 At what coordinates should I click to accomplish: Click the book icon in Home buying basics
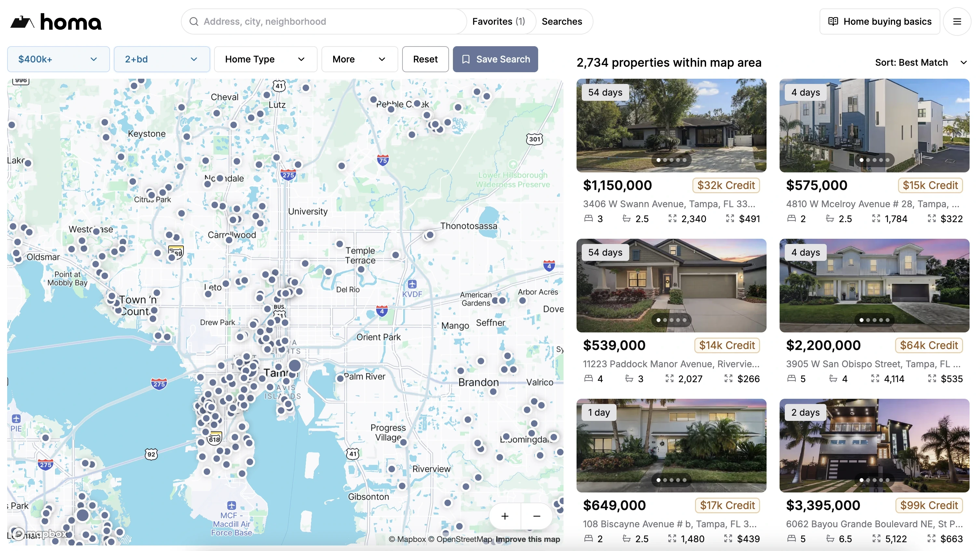pyautogui.click(x=833, y=22)
